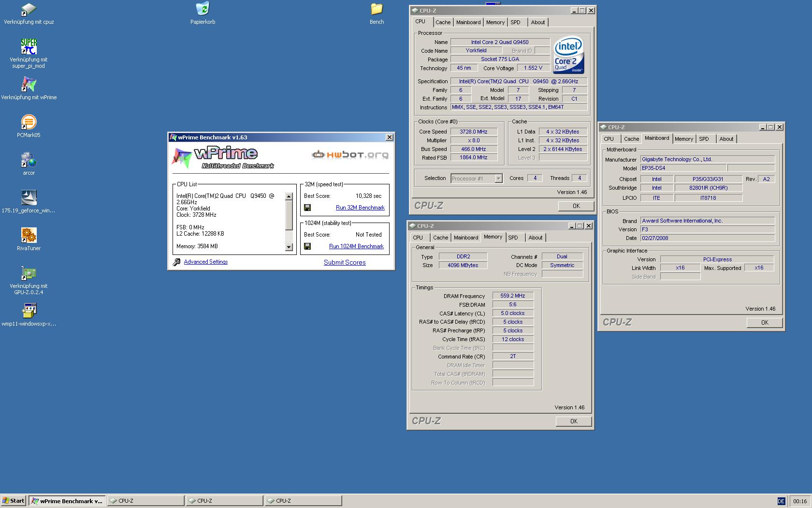The width and height of the screenshot is (812, 508).
Task: Open the wPrime shortcut desktop icon
Action: [29, 88]
